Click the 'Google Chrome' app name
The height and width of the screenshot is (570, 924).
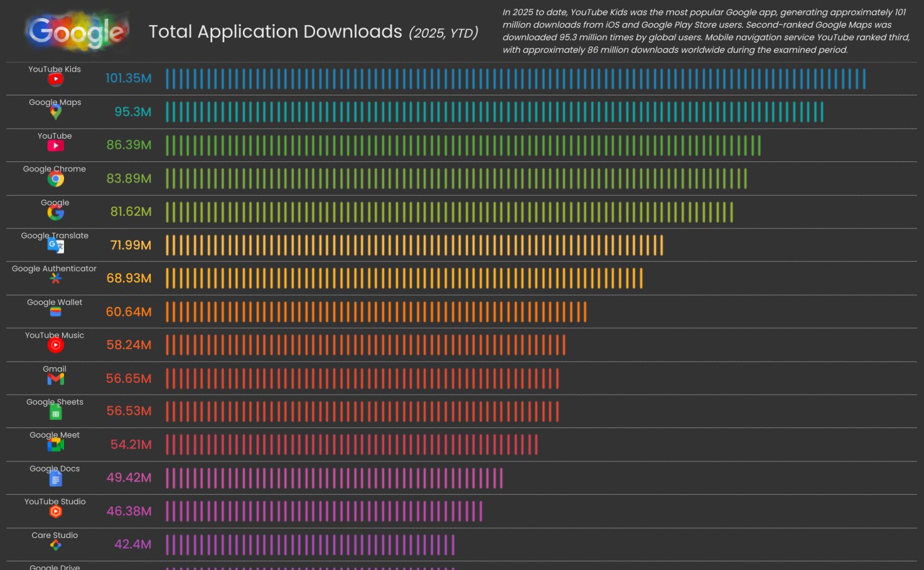(55, 169)
